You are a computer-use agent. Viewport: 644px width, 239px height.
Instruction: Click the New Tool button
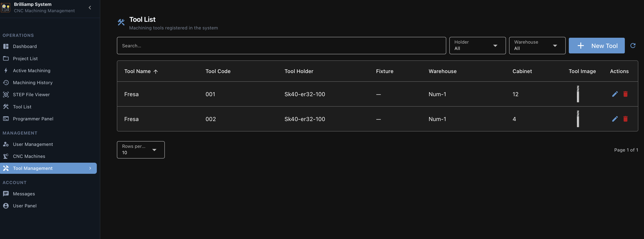596,46
